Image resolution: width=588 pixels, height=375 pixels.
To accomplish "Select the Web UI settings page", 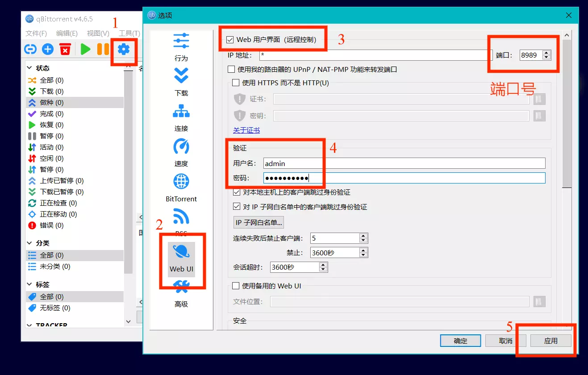I will pos(181,259).
